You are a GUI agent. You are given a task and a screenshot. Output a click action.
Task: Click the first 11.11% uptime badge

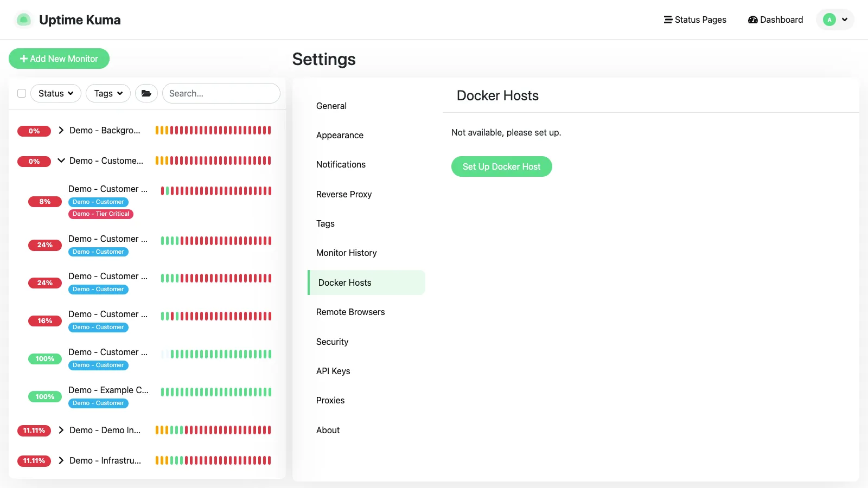[x=34, y=431]
